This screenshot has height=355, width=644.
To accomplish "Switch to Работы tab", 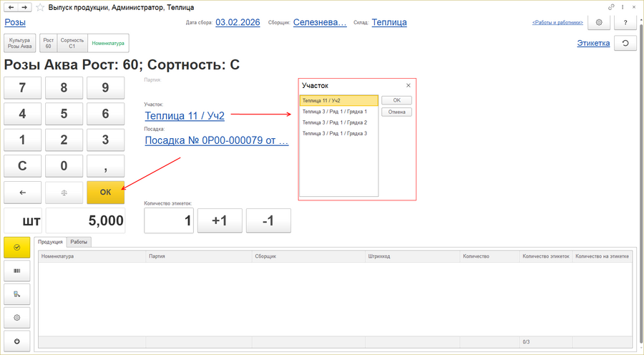I will pos(79,242).
